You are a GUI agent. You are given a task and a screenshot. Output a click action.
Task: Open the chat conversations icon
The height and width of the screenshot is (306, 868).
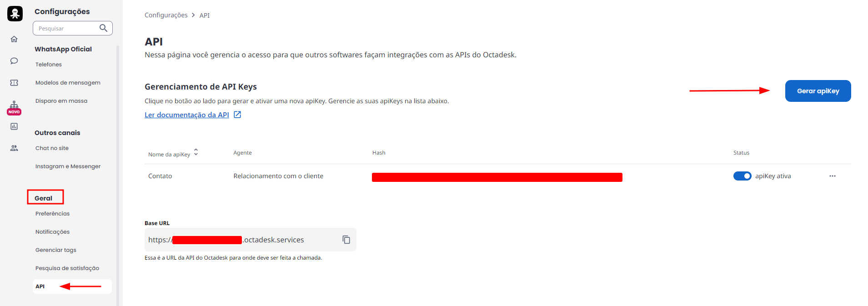(x=14, y=61)
